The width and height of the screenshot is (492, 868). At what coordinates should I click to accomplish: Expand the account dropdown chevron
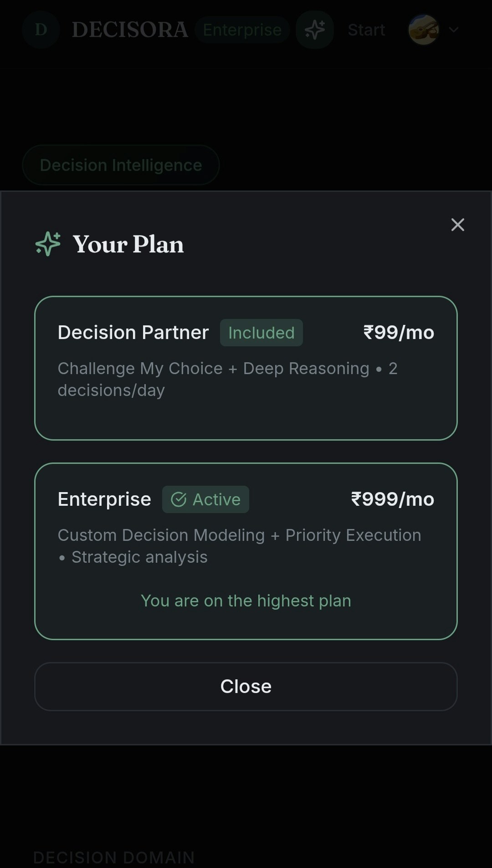(454, 30)
